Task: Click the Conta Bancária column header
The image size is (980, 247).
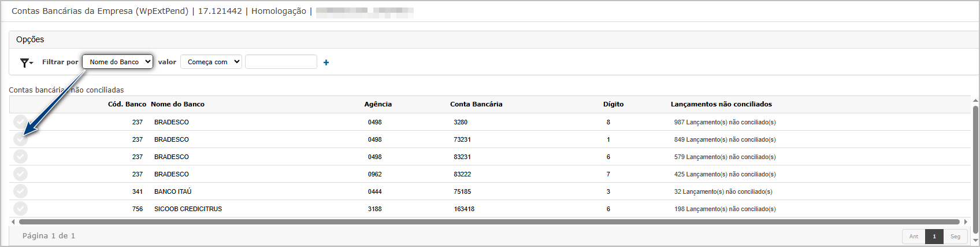Action: point(476,104)
